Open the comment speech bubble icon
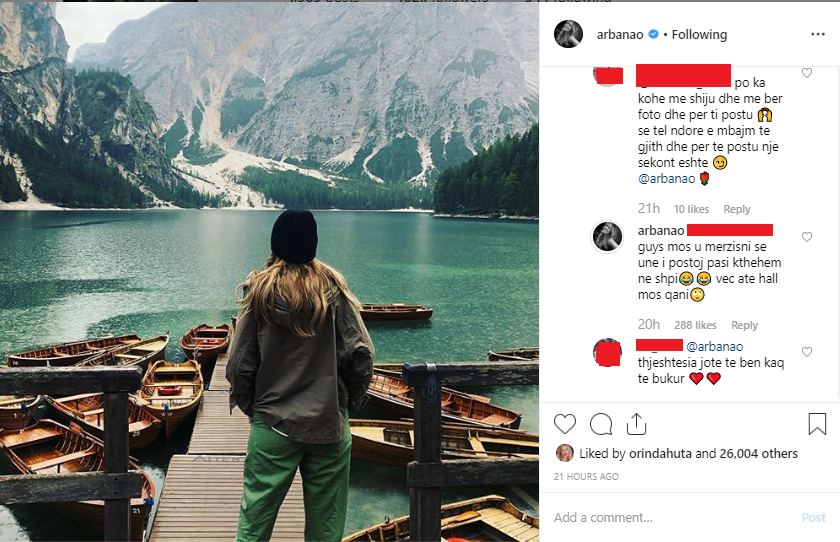This screenshot has height=542, width=840. click(601, 424)
